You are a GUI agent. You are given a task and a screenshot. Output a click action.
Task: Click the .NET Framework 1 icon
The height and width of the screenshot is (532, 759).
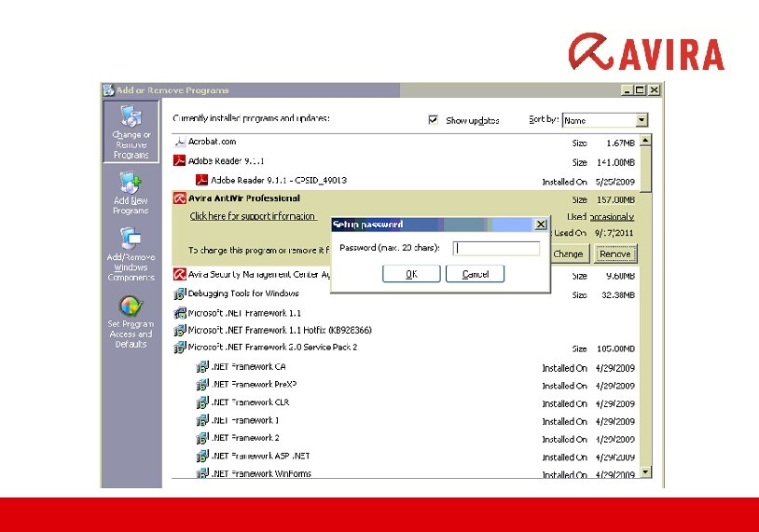click(202, 420)
